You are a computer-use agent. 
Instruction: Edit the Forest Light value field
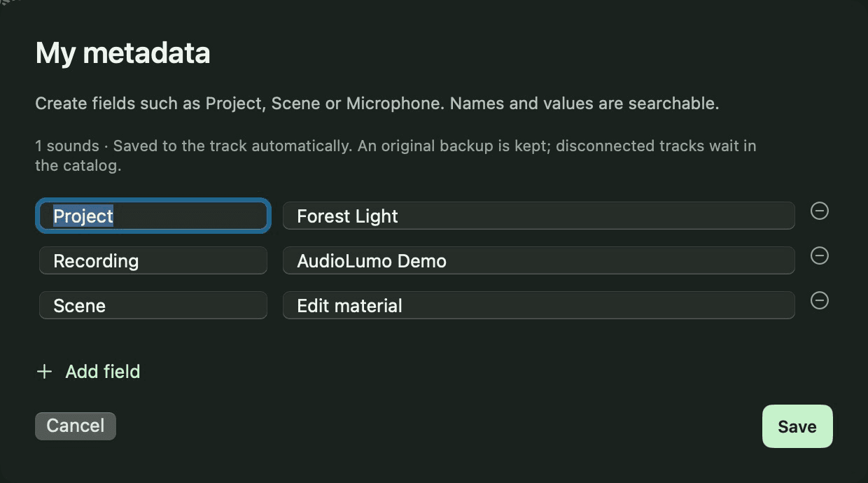pyautogui.click(x=538, y=216)
